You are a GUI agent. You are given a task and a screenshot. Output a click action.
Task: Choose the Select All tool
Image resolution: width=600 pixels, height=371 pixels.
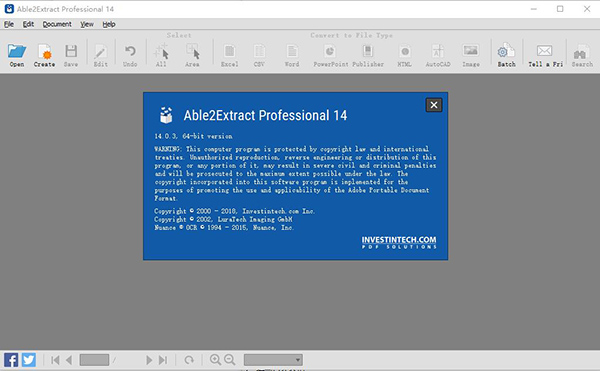(161, 51)
